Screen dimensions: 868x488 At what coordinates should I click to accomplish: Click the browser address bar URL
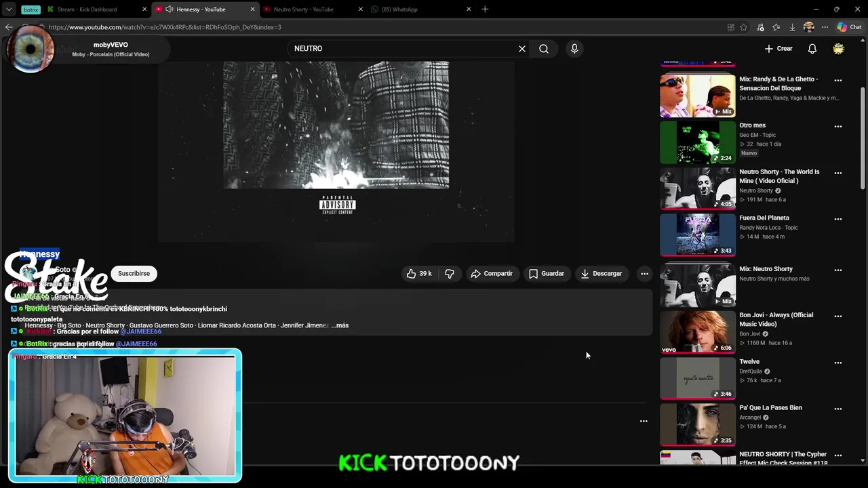pyautogui.click(x=165, y=27)
